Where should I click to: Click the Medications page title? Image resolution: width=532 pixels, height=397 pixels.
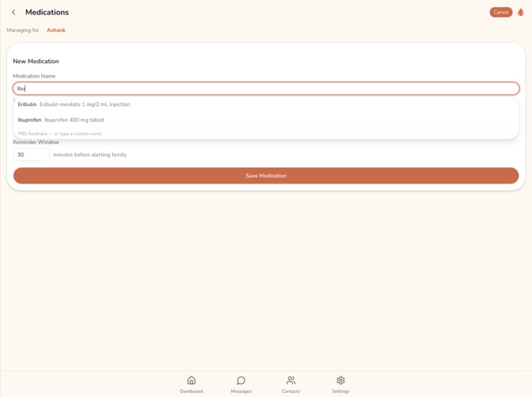click(x=47, y=12)
